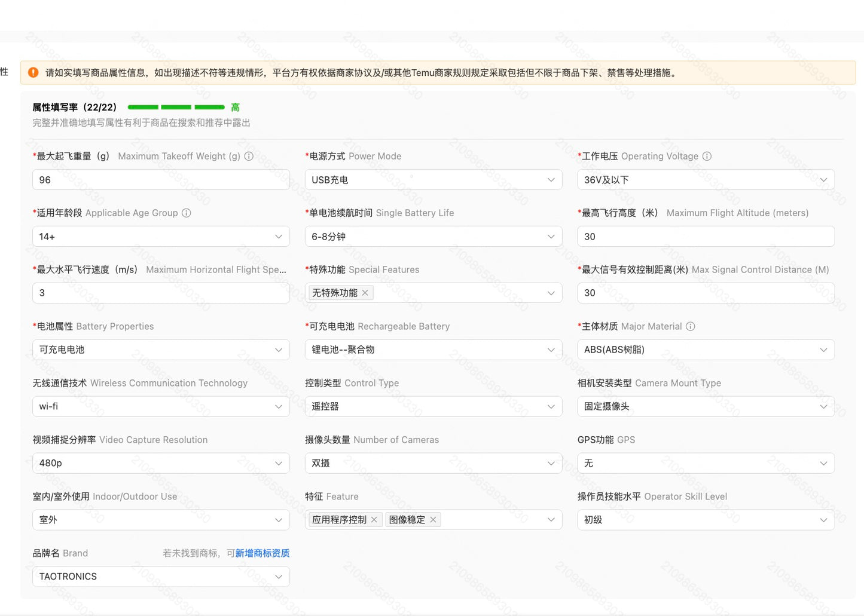Click the orange warning icon in notice banner

[x=33, y=72]
